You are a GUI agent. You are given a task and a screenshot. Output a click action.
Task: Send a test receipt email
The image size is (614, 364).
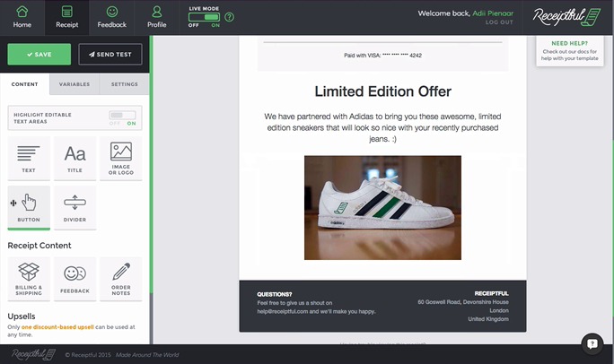coord(110,55)
